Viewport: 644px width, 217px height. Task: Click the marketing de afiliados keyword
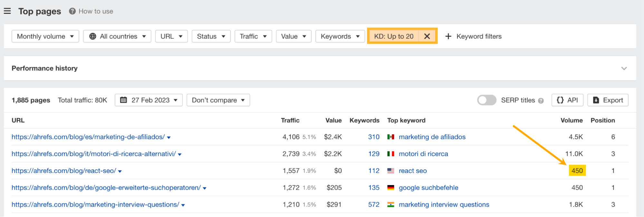pyautogui.click(x=432, y=137)
